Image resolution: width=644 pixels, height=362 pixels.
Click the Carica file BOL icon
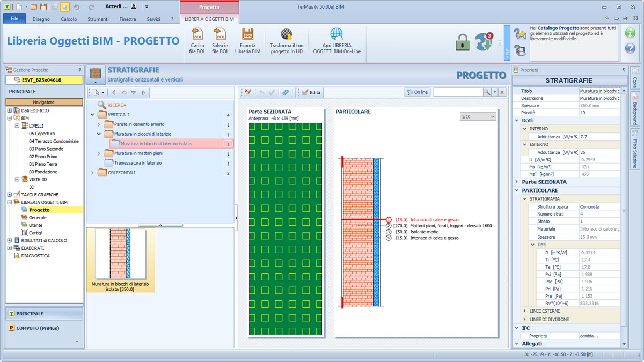(x=197, y=35)
